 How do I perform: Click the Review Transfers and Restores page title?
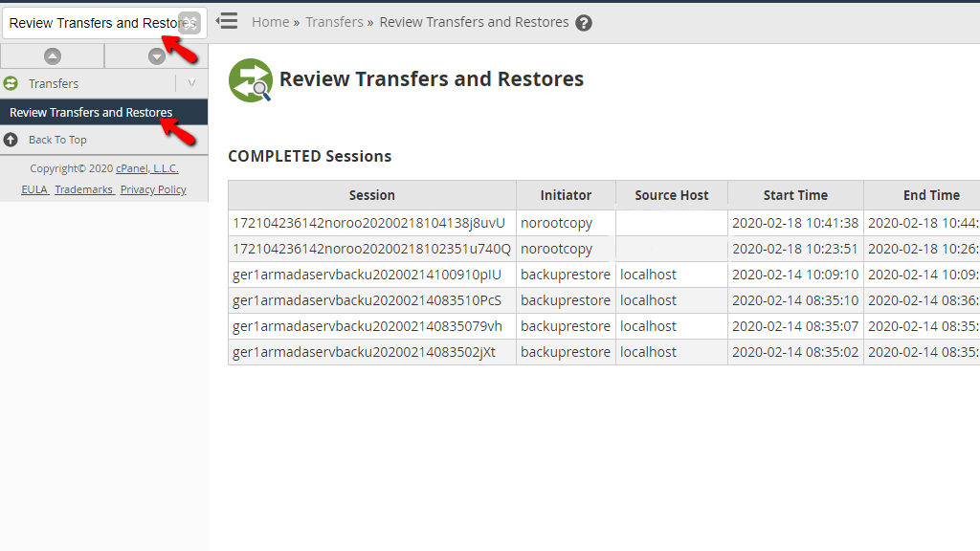coord(432,79)
